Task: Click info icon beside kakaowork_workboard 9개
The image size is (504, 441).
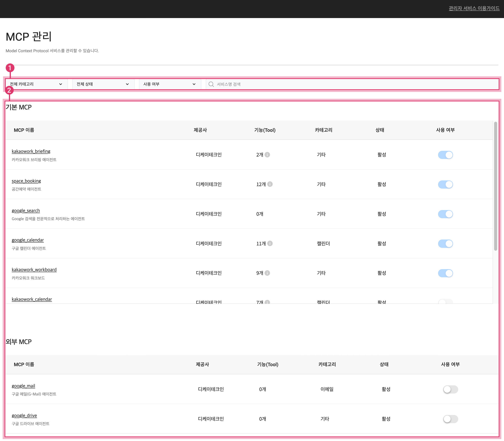Action: [267, 273]
